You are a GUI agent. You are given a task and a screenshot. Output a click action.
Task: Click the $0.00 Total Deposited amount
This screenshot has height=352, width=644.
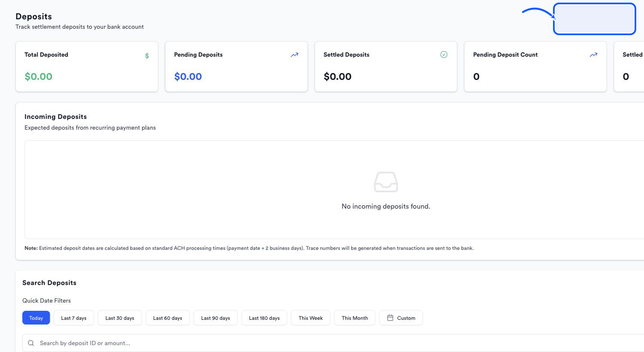(x=39, y=76)
